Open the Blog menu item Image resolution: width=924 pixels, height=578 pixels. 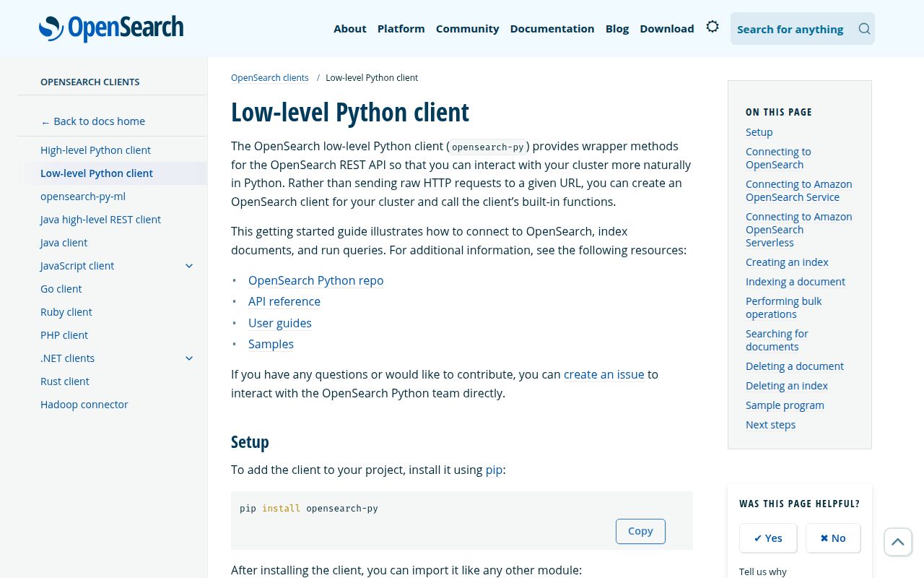point(617,29)
